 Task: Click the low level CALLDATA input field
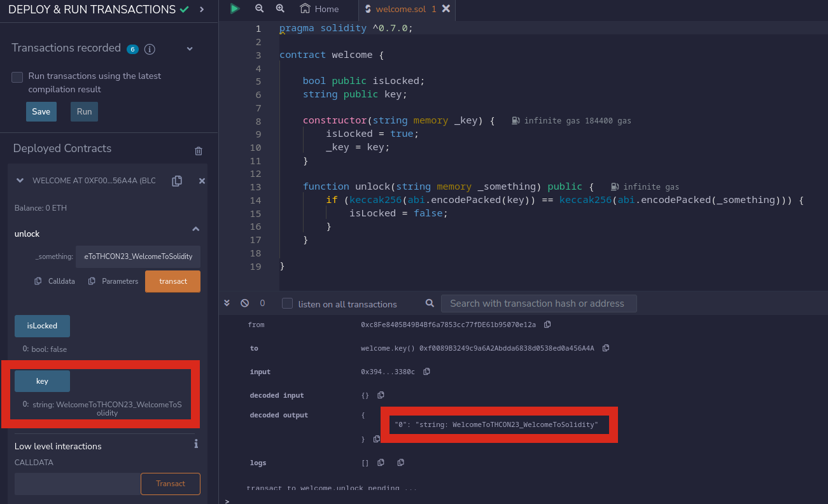77,484
